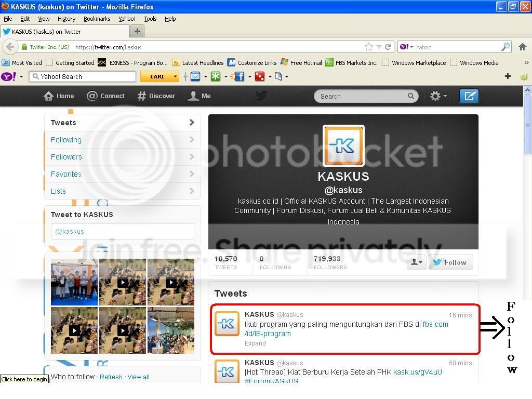The image size is (532, 399).
Task: Click the vertical page scrollbar thumb
Action: coord(527,125)
